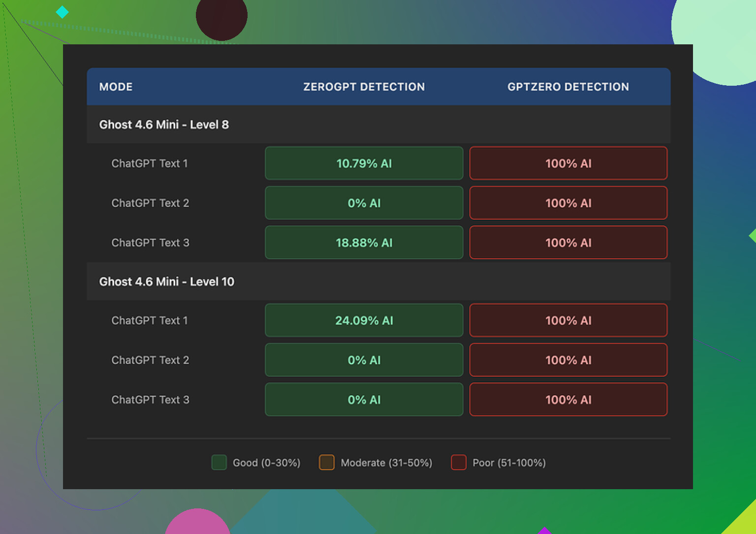Click Level 10 ChatGPT Text 2 GPTZero 100% AI cell
The width and height of the screenshot is (756, 534).
(x=568, y=360)
